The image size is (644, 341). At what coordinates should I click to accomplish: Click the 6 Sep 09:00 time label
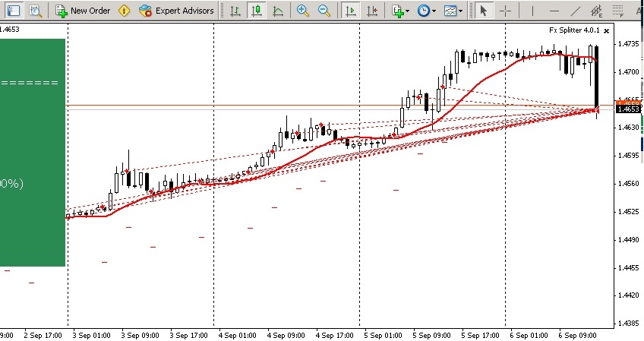pyautogui.click(x=577, y=335)
